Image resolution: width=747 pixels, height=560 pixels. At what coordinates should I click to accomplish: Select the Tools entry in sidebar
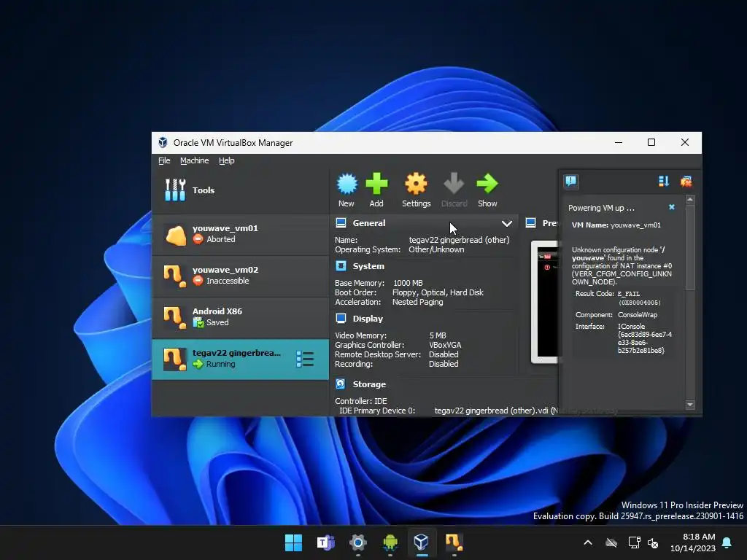coord(240,190)
